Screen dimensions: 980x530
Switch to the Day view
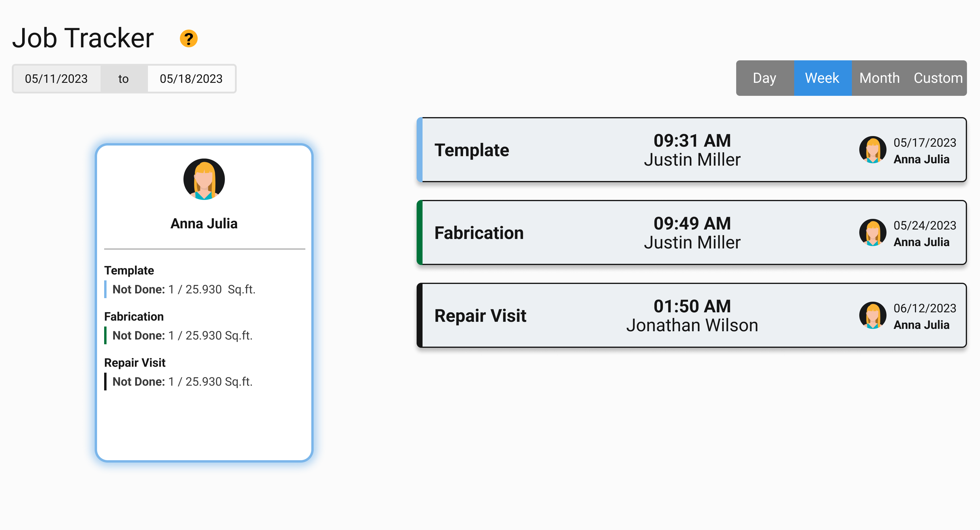point(765,78)
